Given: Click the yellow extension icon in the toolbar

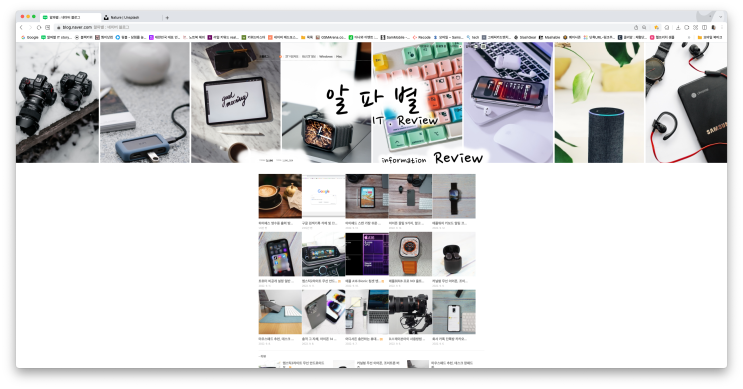Looking at the screenshot, I should click(656, 27).
